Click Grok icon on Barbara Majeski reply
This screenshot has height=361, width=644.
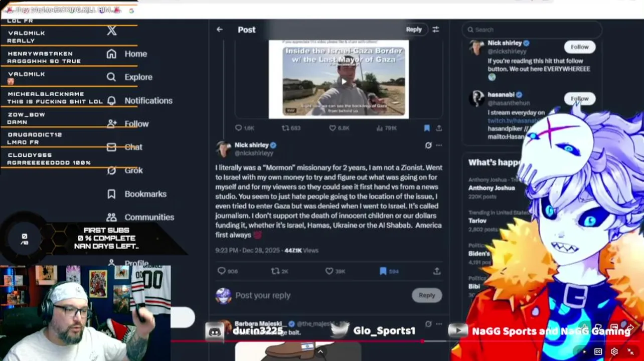click(x=428, y=324)
